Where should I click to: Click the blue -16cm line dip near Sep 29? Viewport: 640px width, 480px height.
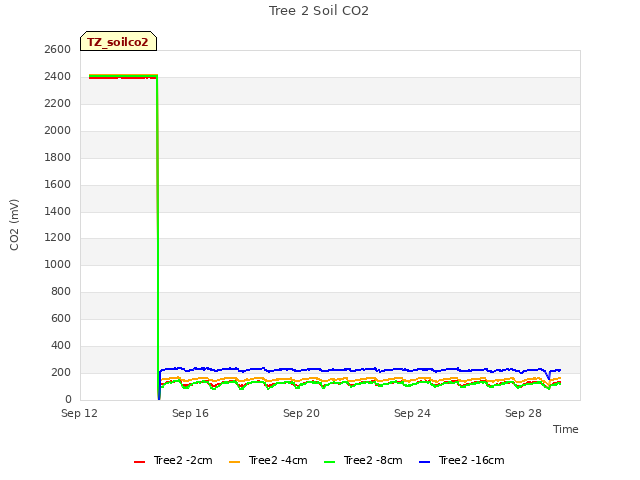(549, 376)
